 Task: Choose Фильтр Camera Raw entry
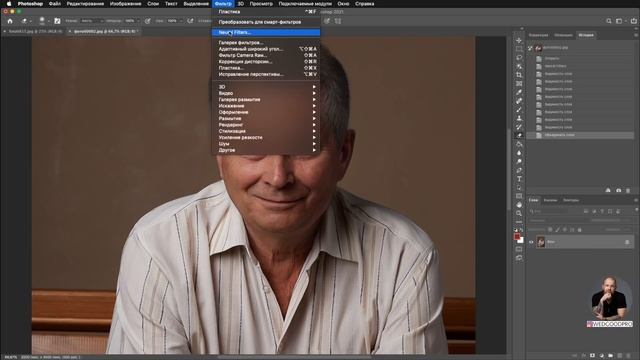point(266,56)
